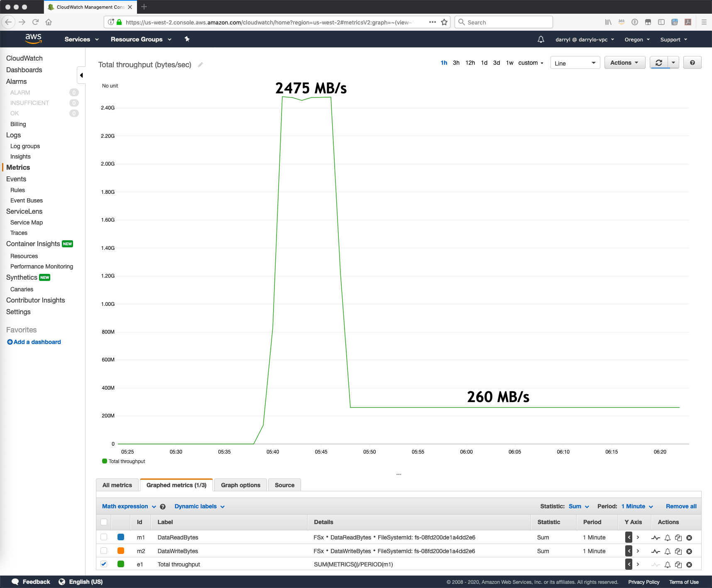Viewport: 712px width, 588px height.
Task: Pin favorites using the navbar pin icon
Action: [187, 39]
